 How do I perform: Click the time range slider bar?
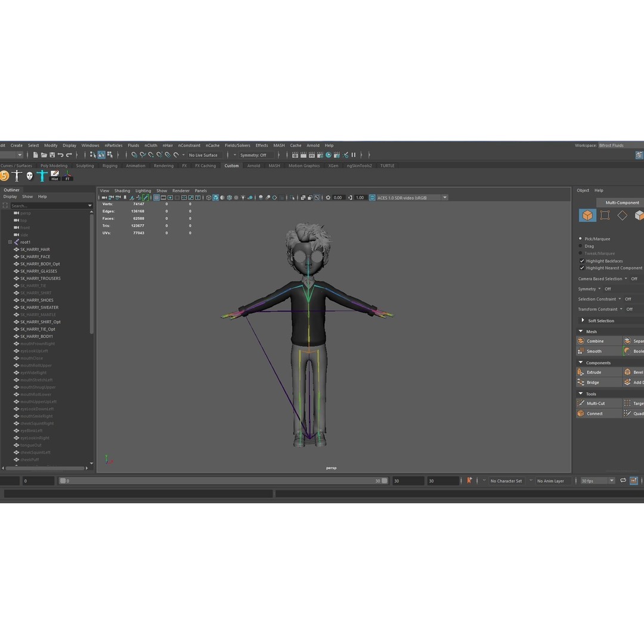coord(224,481)
